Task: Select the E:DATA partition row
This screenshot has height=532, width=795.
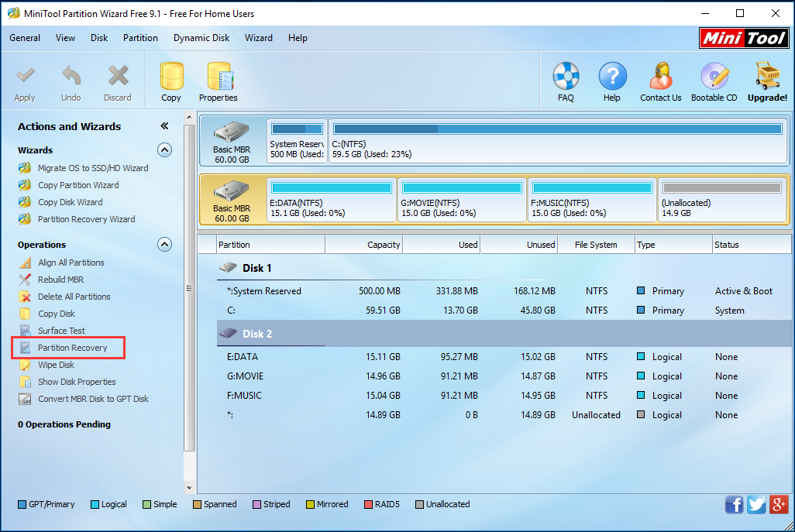Action: [504, 357]
